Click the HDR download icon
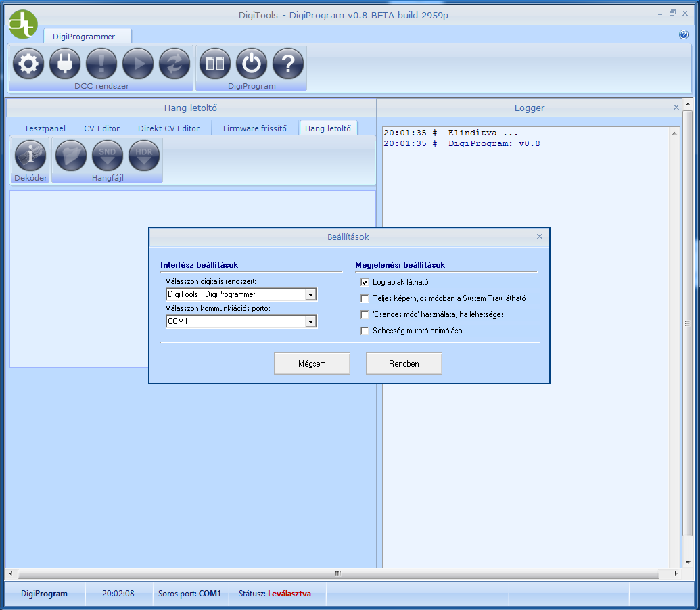700x610 pixels. (144, 156)
